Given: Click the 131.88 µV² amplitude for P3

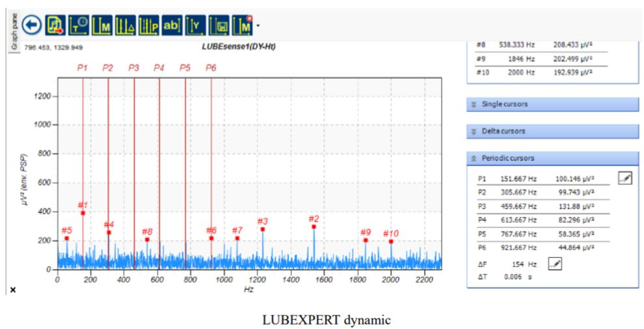Looking at the screenshot, I should point(577,207).
